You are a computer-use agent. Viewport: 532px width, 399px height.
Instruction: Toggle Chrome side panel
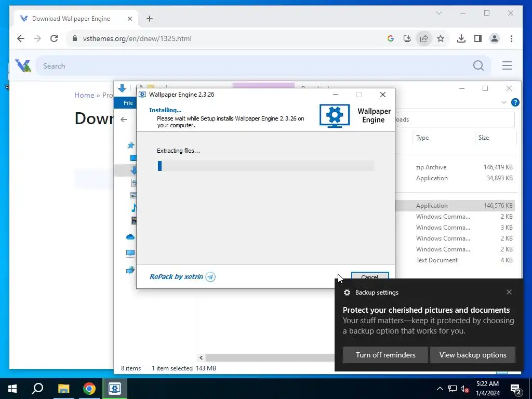pyautogui.click(x=478, y=38)
